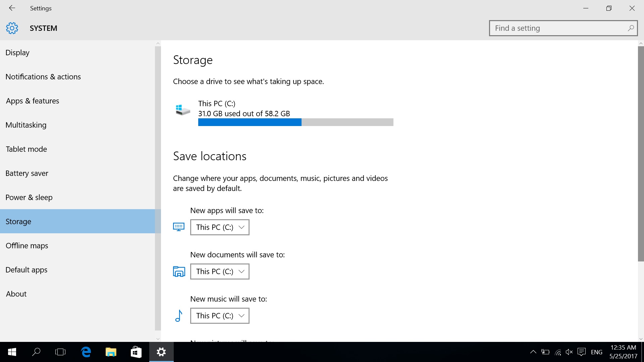Click the System gear icon
This screenshot has height=362, width=644.
(12, 28)
